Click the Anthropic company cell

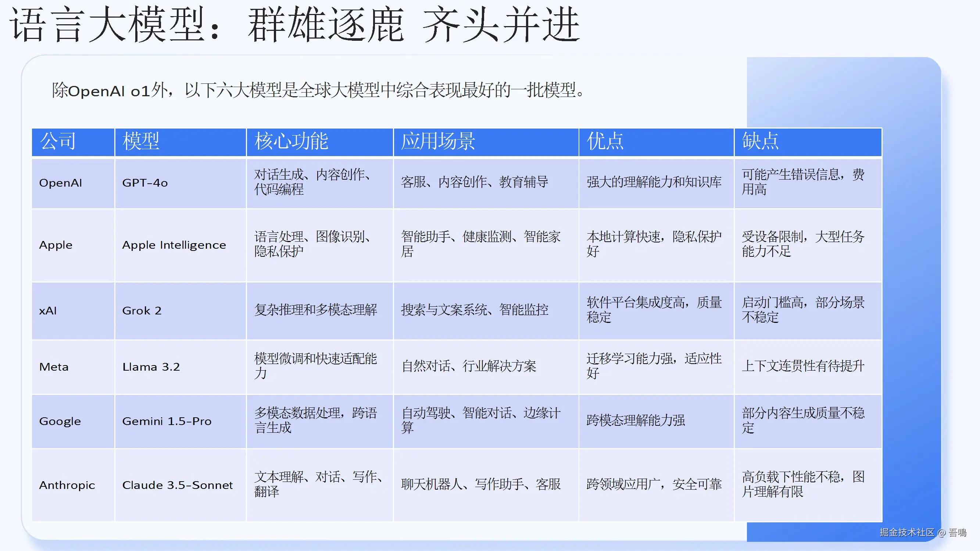pyautogui.click(x=67, y=485)
